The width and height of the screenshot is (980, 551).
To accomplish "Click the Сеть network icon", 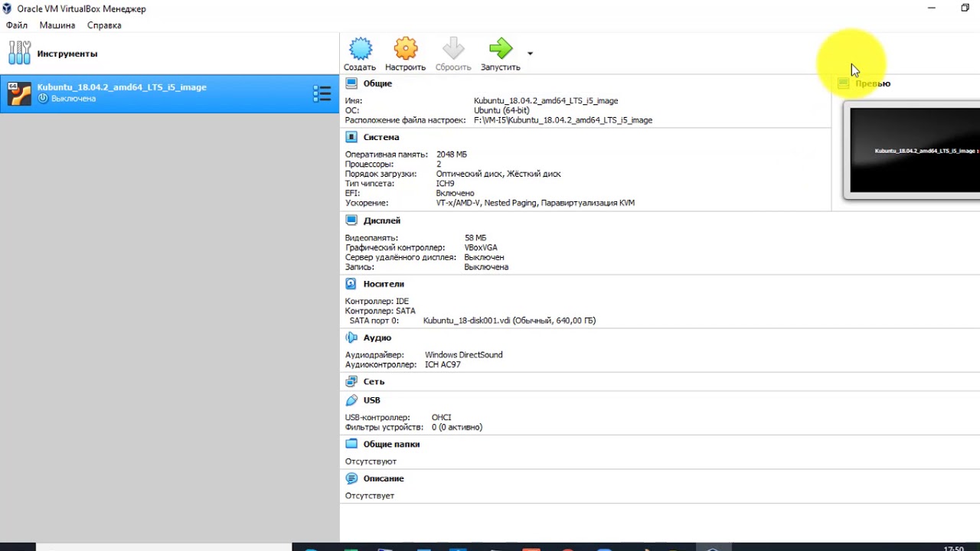I will click(x=351, y=381).
